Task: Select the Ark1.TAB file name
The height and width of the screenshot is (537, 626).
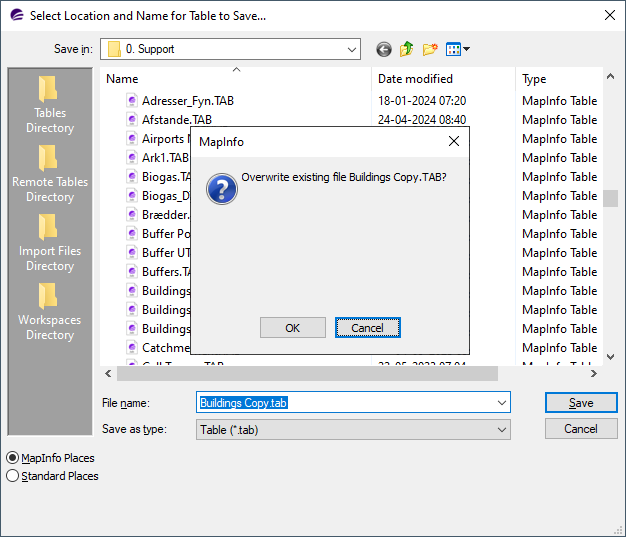Action: click(x=166, y=158)
